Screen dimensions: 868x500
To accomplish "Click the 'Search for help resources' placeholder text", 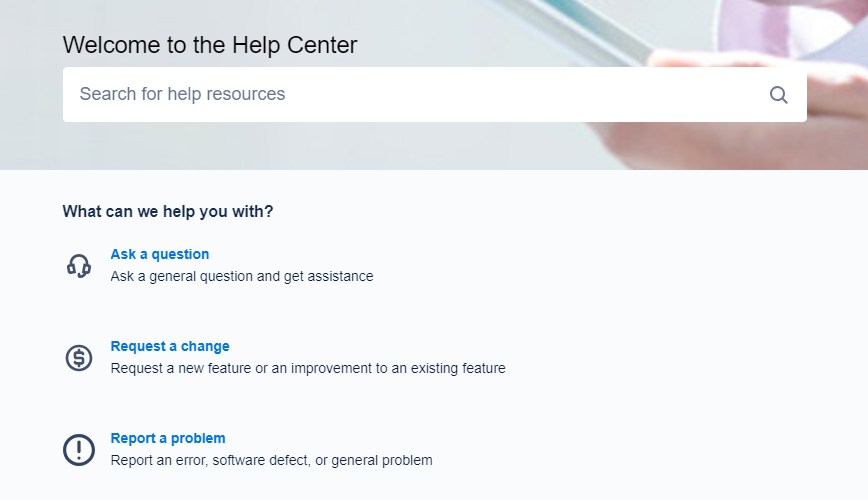I will point(182,94).
